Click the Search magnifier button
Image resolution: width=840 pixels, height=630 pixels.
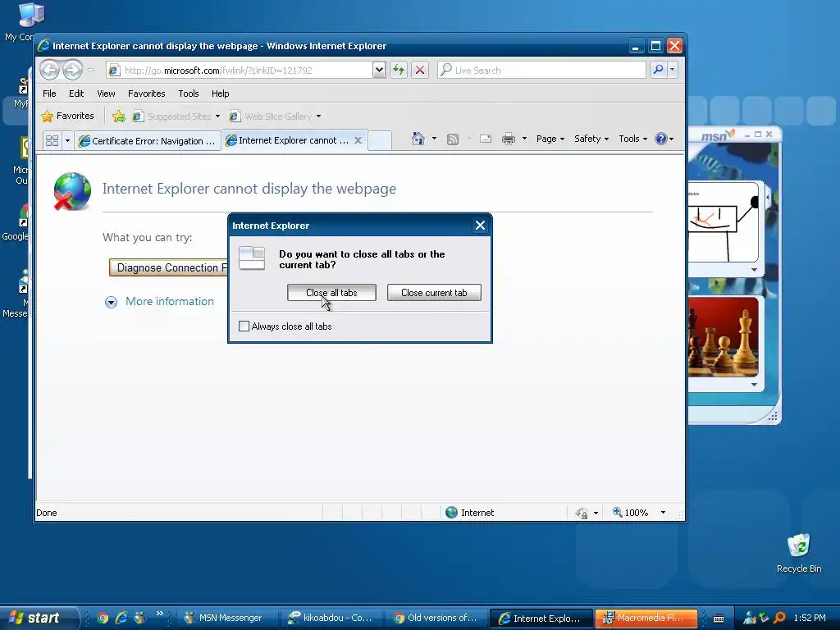click(x=658, y=70)
